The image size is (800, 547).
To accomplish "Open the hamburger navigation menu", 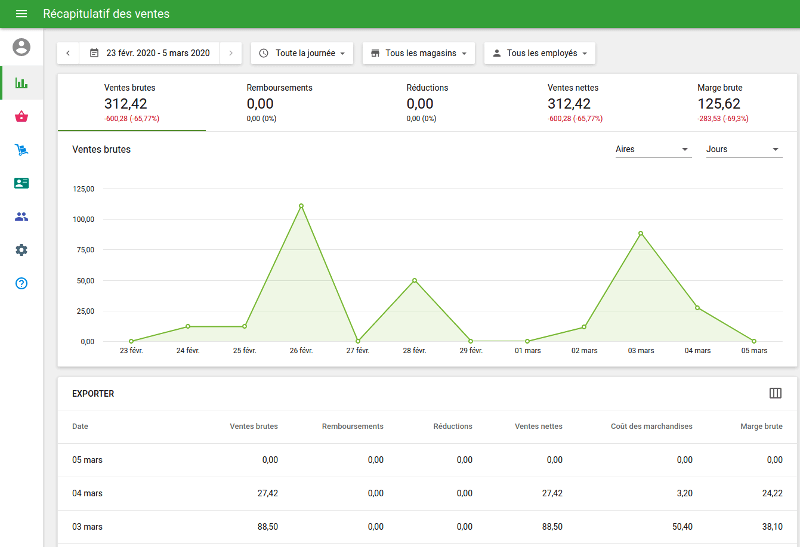I will pos(21,14).
